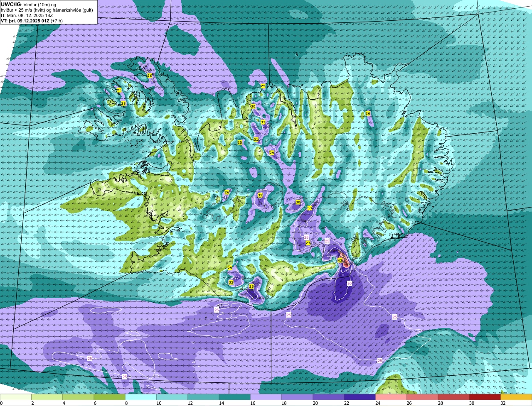The height and width of the screenshot is (406, 532).
Task: Pick the green legend swatch between 6 and 8
Action: (x=109, y=397)
